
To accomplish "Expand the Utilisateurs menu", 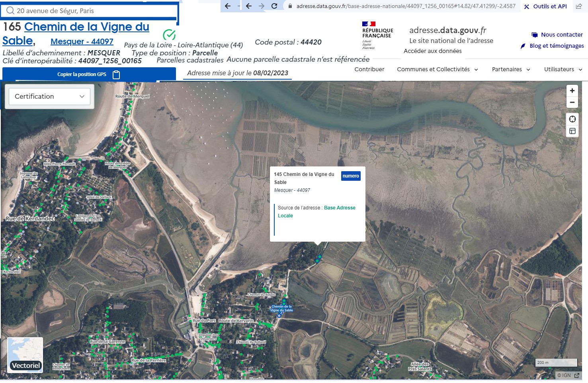I will (x=563, y=69).
